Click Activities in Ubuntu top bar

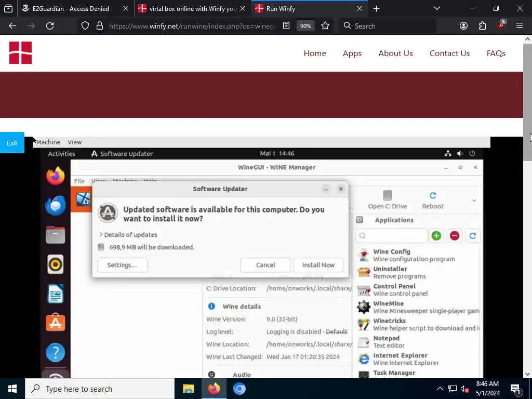pos(61,154)
